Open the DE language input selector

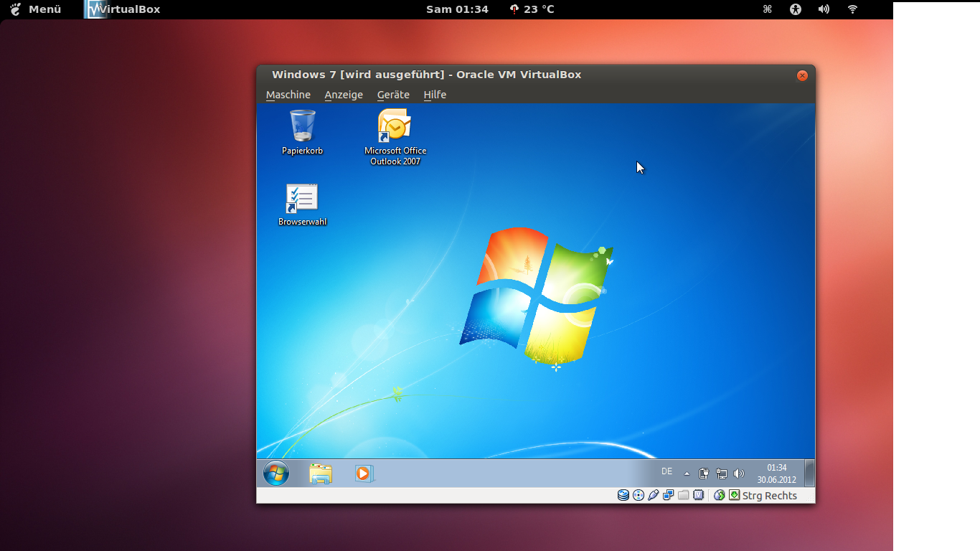[x=667, y=471]
